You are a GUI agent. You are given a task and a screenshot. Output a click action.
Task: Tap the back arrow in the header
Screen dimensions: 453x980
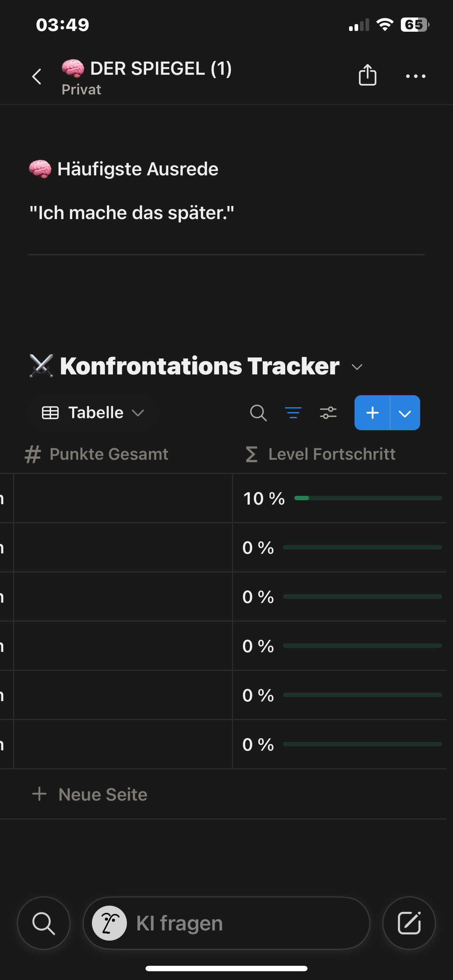(36, 77)
